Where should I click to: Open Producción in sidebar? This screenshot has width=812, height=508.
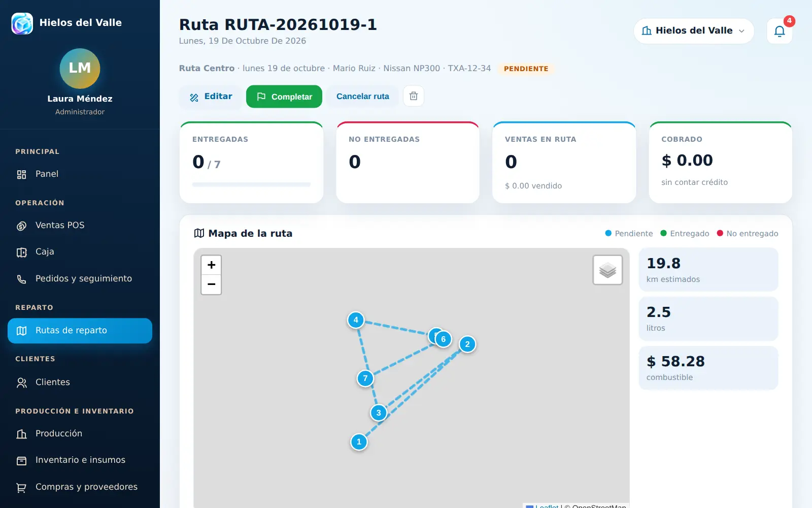pos(80,434)
